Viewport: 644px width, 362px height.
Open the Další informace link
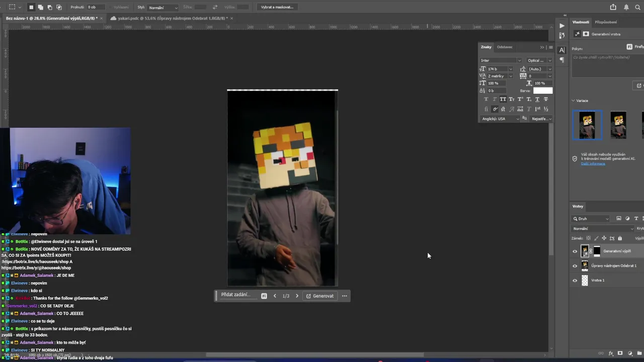(593, 163)
